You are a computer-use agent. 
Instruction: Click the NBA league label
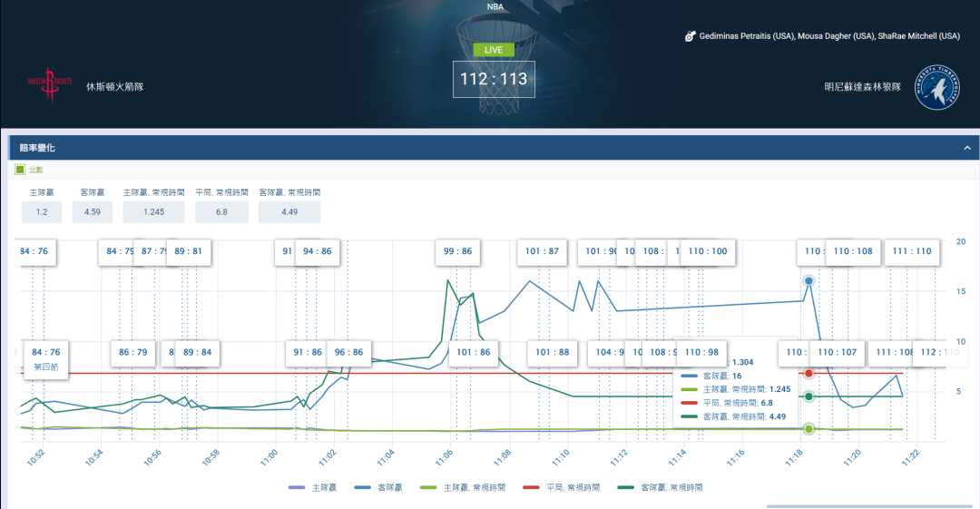[495, 7]
